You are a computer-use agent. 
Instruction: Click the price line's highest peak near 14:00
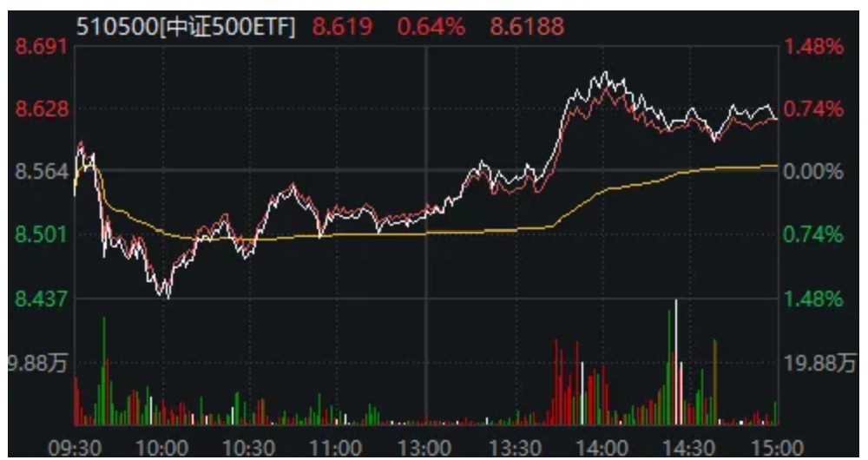point(605,73)
